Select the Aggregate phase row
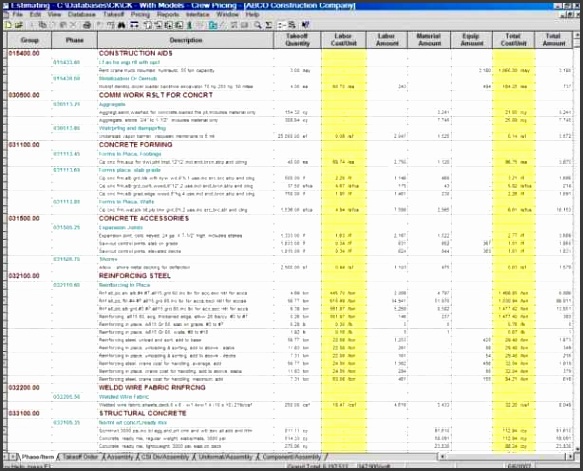This screenshot has height=471, width=583. pos(112,104)
